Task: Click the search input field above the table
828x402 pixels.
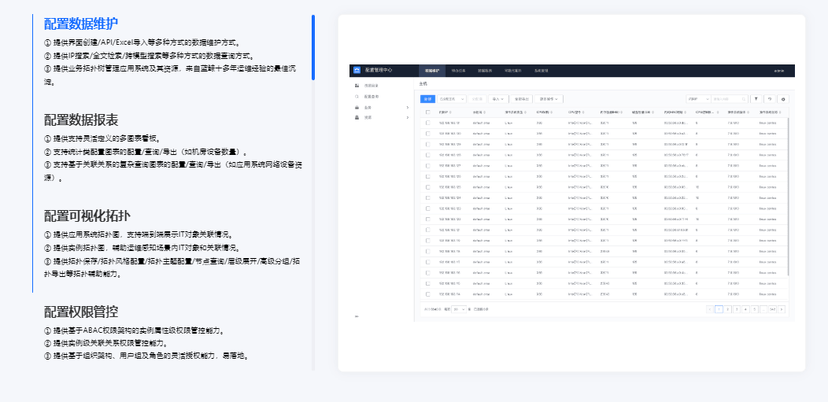Action: (729, 99)
